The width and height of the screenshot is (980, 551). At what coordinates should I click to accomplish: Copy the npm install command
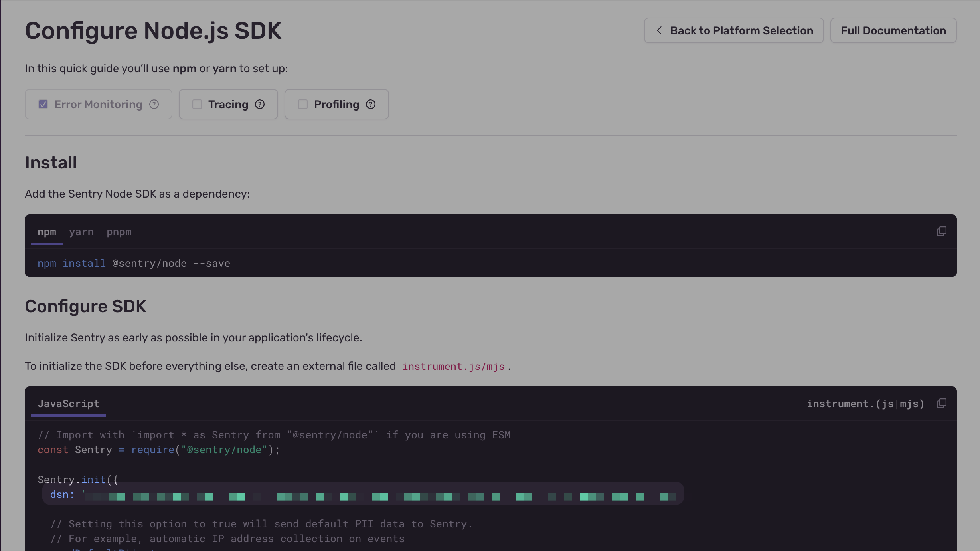coord(941,231)
